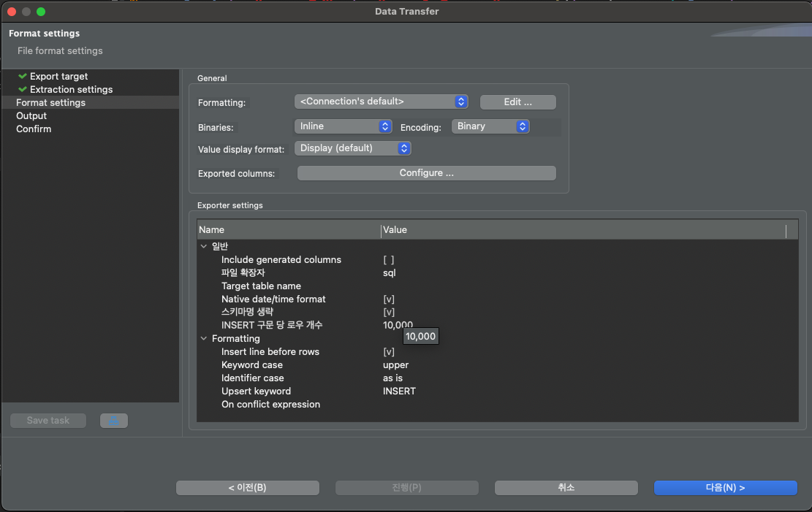Click the Save task button
Image resolution: width=812 pixels, height=512 pixels.
[48, 421]
